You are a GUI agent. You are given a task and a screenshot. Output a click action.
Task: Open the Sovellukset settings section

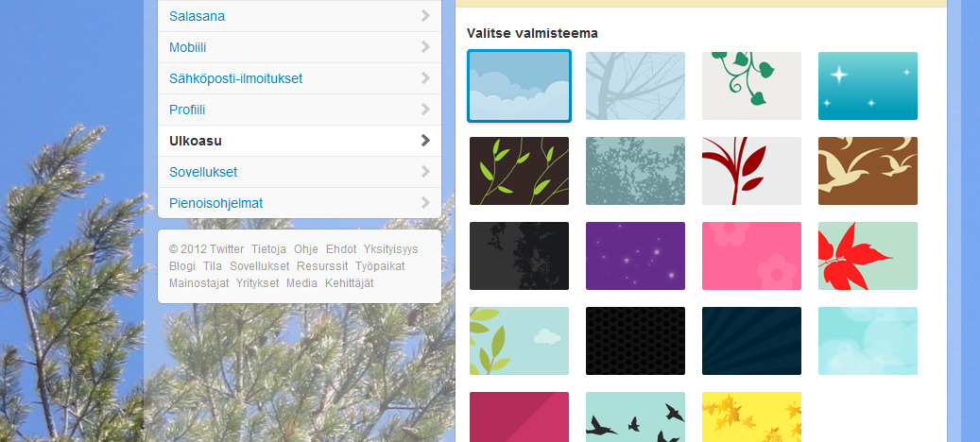point(300,172)
